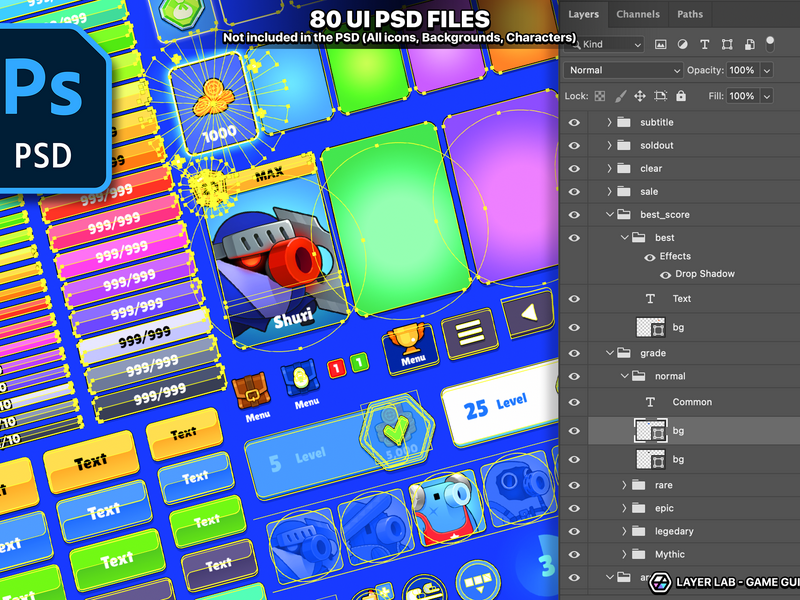Lock all with the padlock icon
The width and height of the screenshot is (800, 600).
[681, 96]
